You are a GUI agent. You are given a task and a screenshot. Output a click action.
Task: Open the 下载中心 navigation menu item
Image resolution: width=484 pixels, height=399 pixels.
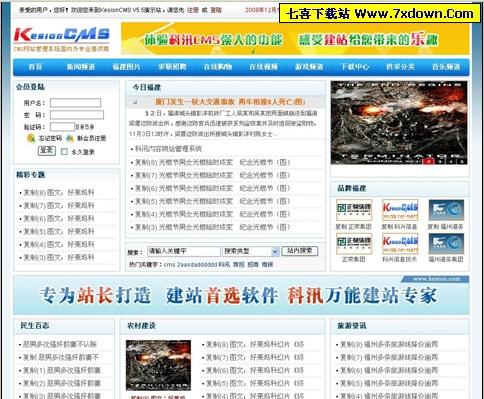click(355, 67)
